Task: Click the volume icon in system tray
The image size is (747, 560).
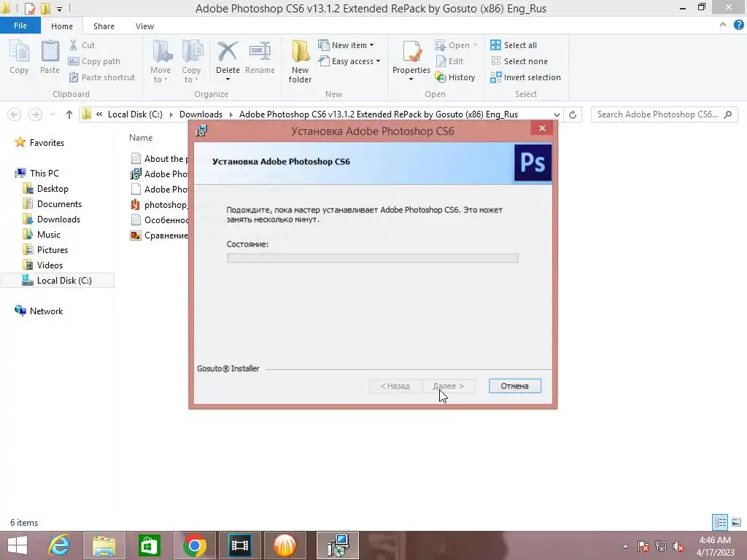Action: (678, 546)
